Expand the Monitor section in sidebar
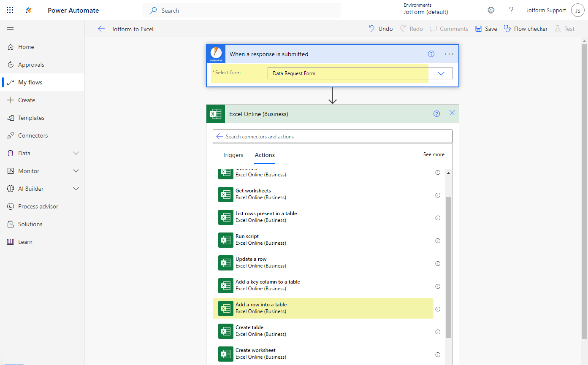The width and height of the screenshot is (588, 365). [76, 171]
